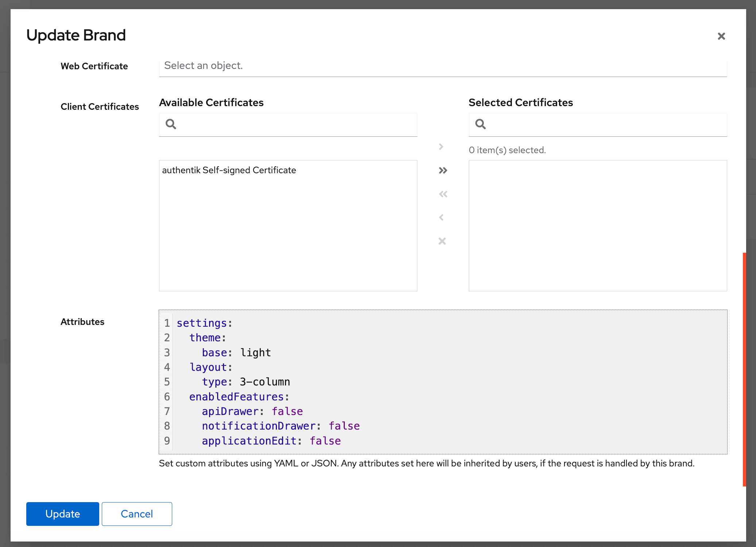Click the delete all X icon
This screenshot has height=547, width=756.
tap(442, 241)
